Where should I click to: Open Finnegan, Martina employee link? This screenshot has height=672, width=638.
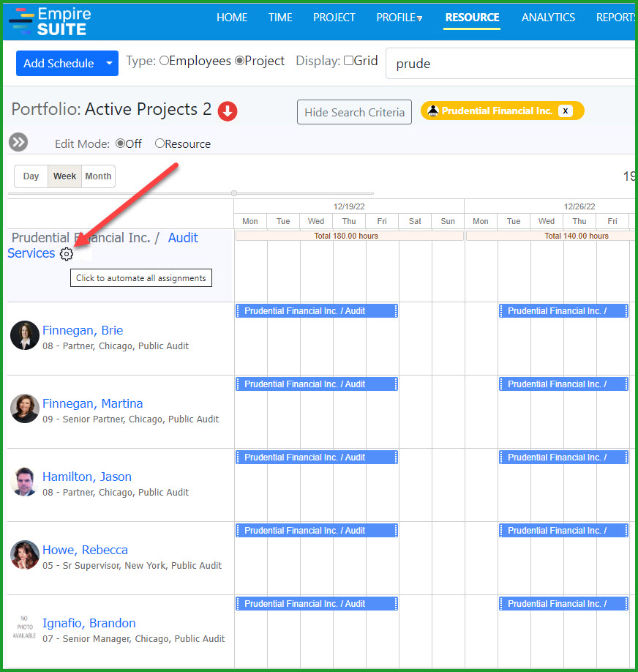[92, 404]
